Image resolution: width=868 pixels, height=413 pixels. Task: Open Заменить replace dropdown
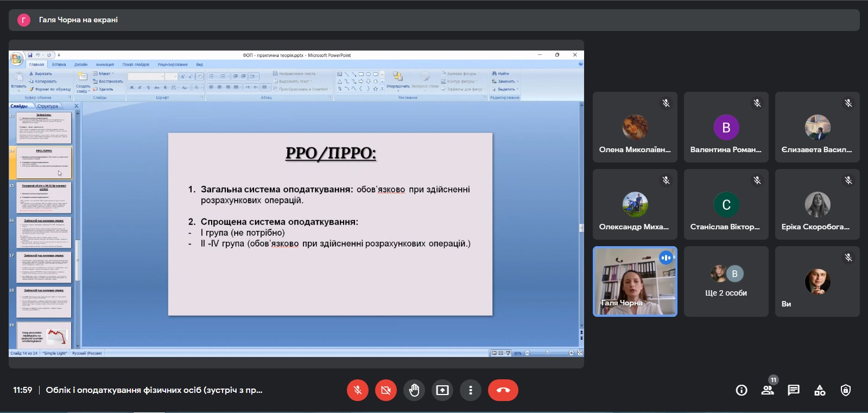[x=505, y=81]
